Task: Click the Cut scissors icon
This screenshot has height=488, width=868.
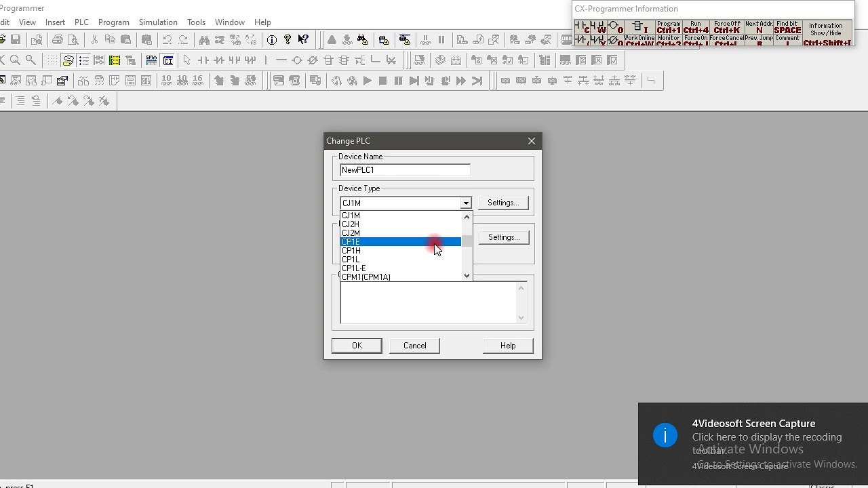Action: point(94,40)
